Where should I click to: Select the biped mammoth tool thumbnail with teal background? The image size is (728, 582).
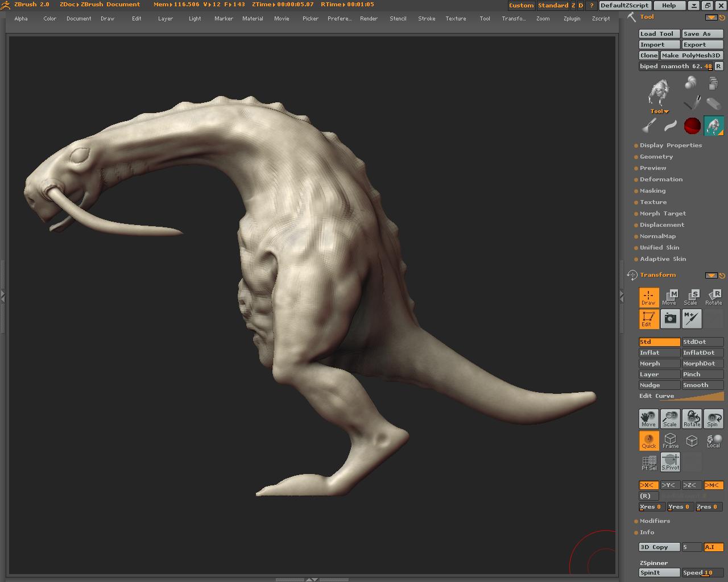pos(714,126)
